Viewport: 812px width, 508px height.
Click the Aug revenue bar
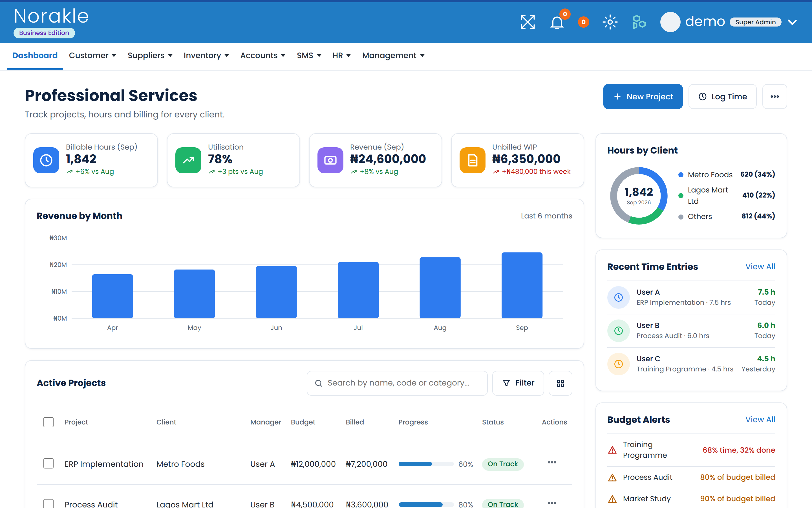pos(440,288)
